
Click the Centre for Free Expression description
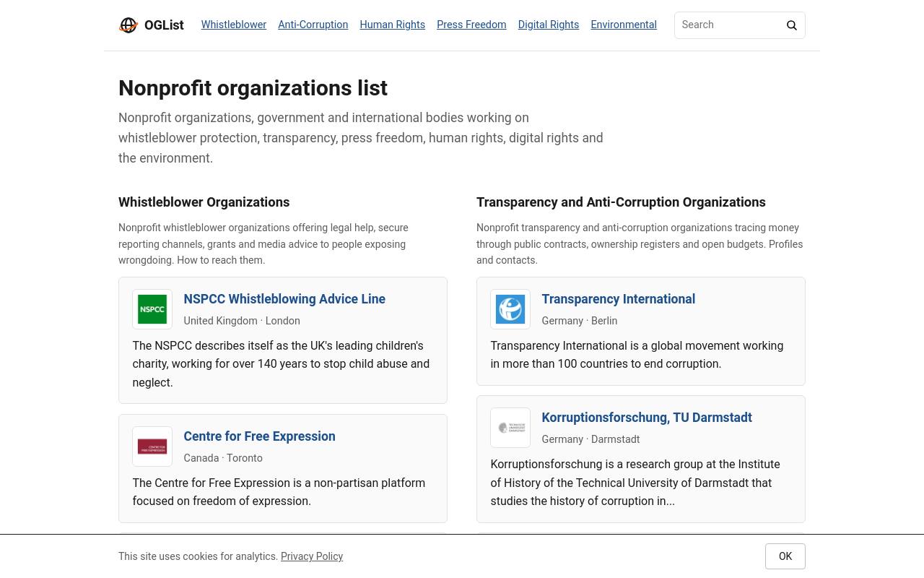coord(282,492)
